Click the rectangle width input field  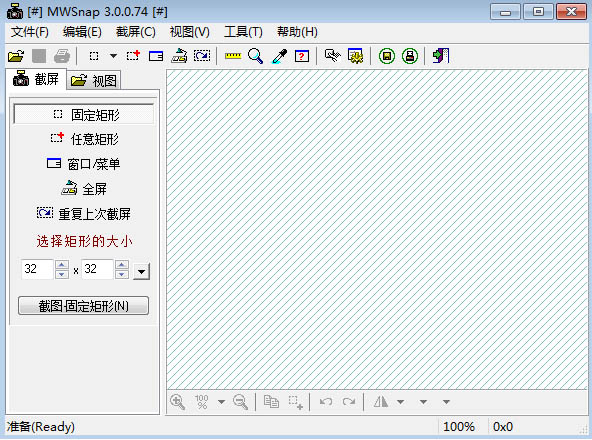(x=37, y=269)
